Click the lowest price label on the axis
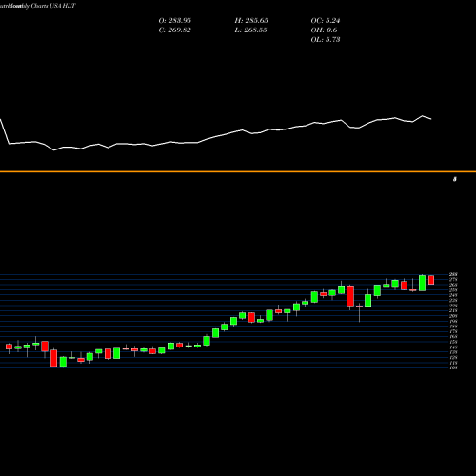Image resolution: width=476 pixels, height=476 pixels. 453,367
